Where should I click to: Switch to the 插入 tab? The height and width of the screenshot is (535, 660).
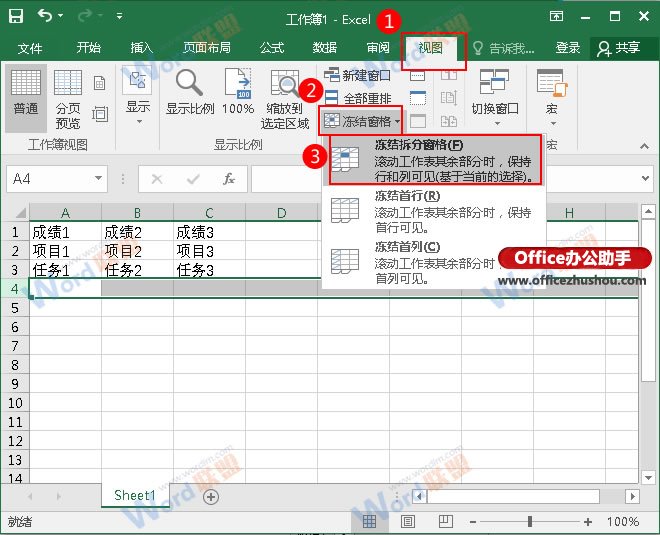click(x=141, y=48)
